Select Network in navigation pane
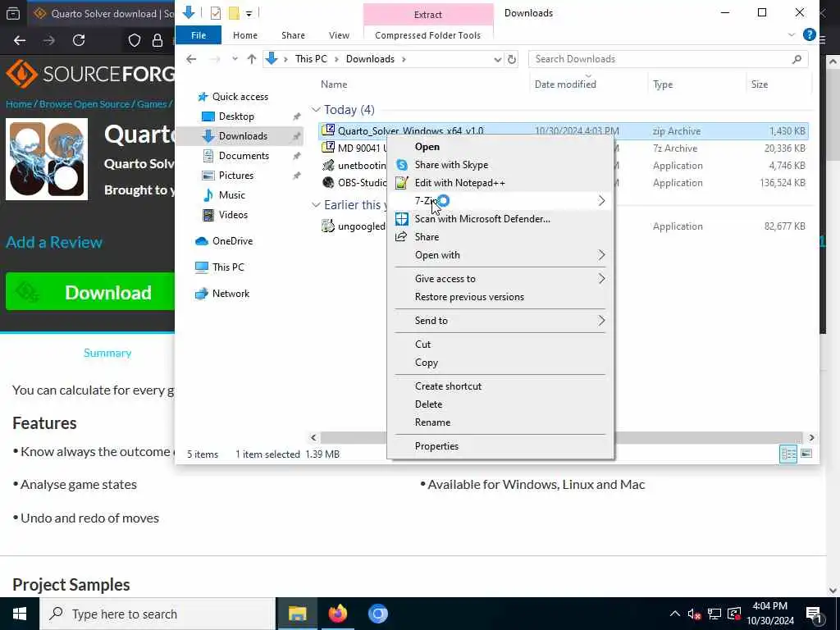Screen dimensions: 840x630 [x=231, y=294]
